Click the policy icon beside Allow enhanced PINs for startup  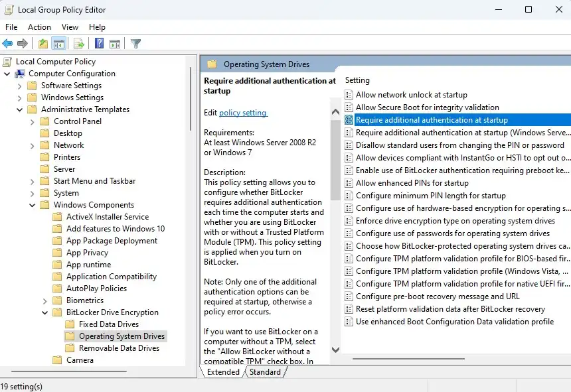click(x=349, y=183)
